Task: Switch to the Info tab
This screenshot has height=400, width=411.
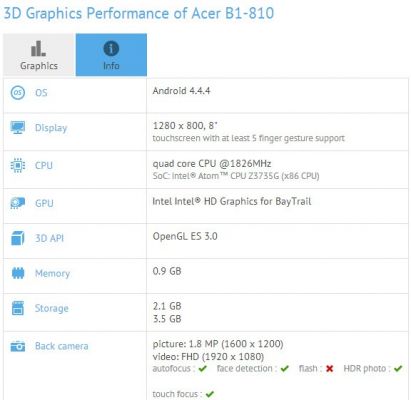Action: 111,55
